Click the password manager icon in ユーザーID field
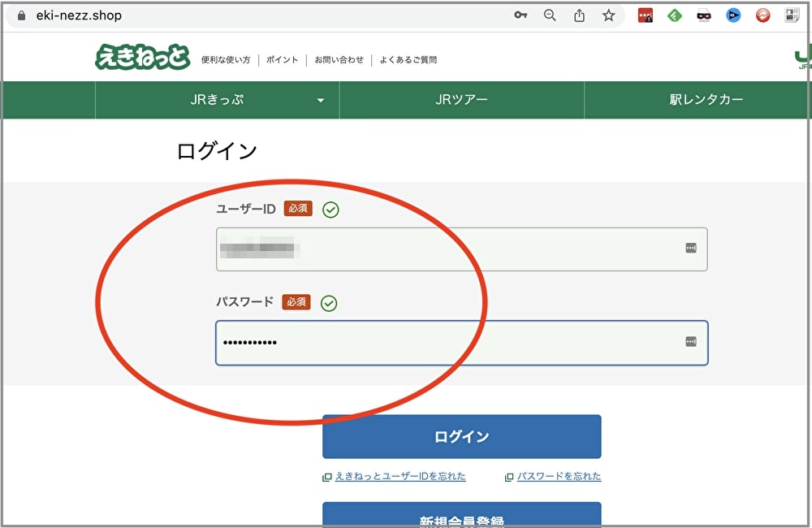 pyautogui.click(x=691, y=249)
